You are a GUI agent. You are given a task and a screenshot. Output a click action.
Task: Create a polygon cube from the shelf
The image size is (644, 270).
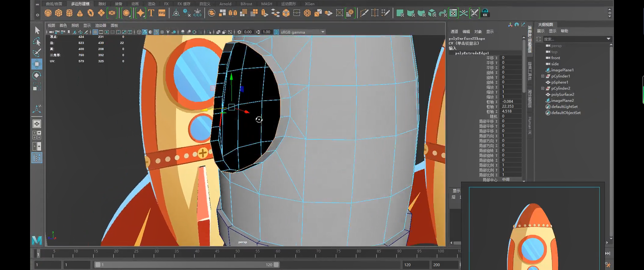pos(59,13)
